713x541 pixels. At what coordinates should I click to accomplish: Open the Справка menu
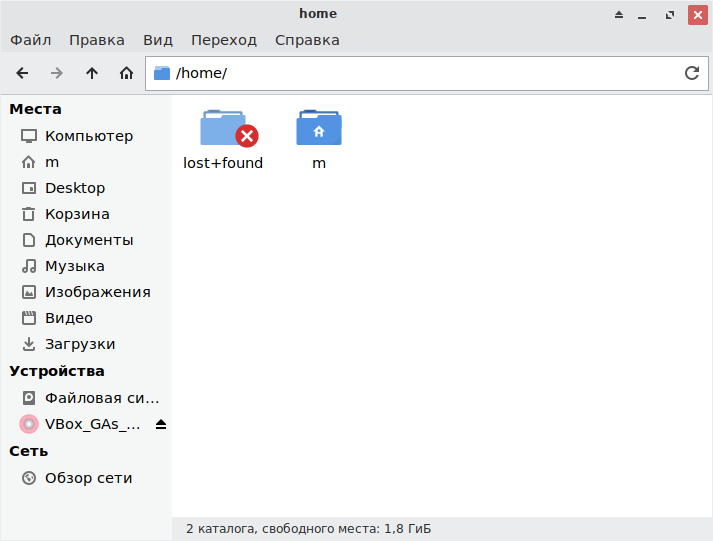point(307,40)
